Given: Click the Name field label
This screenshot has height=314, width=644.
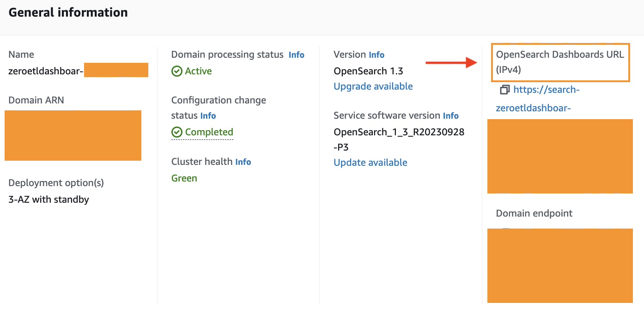Looking at the screenshot, I should 21,54.
